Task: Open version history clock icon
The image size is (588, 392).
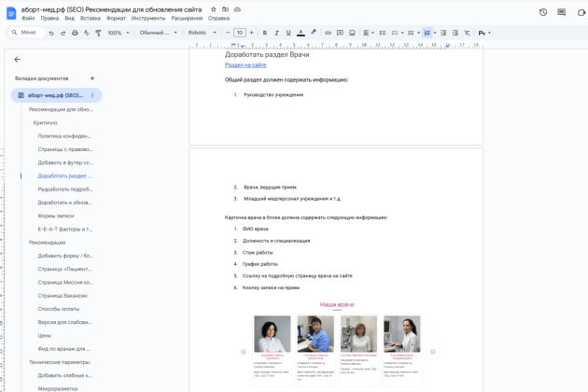Action: 543,12
